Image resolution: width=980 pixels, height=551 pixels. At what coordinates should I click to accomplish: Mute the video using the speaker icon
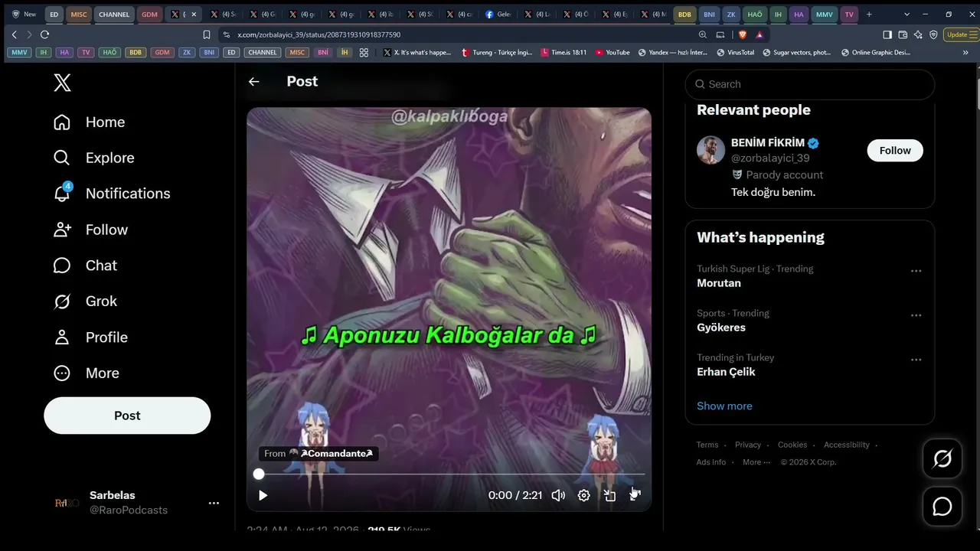click(558, 495)
